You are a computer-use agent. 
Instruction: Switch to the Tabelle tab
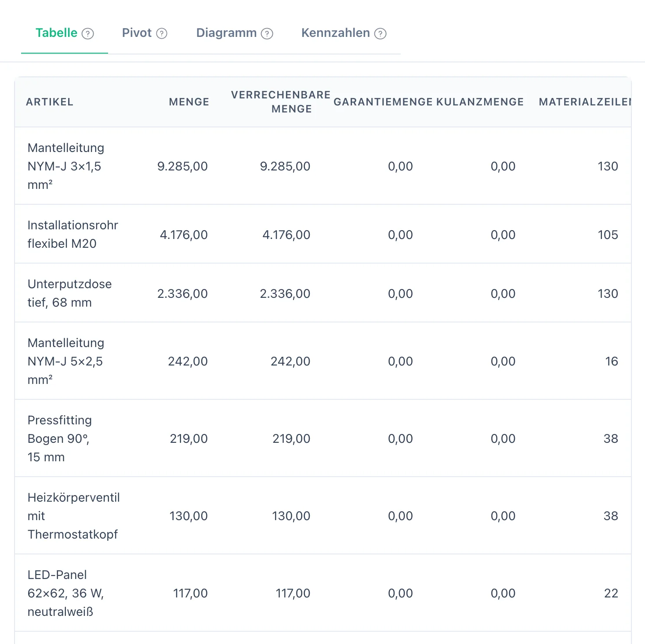(65, 33)
